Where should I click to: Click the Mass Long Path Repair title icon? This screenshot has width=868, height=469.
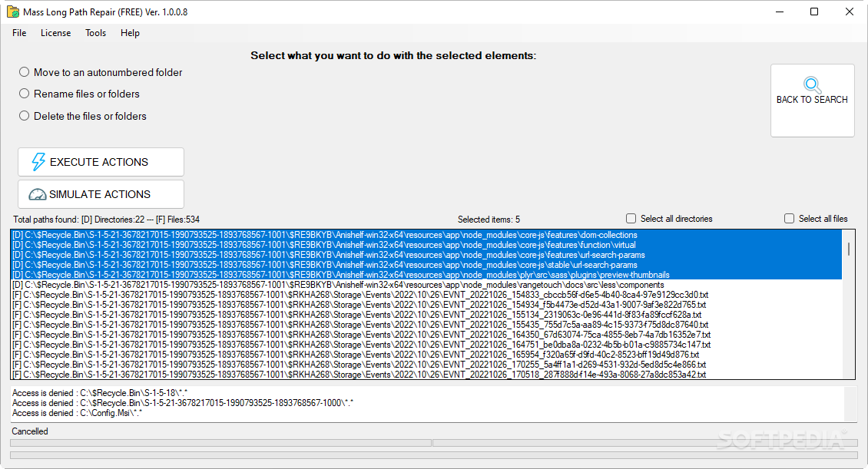tap(13, 12)
